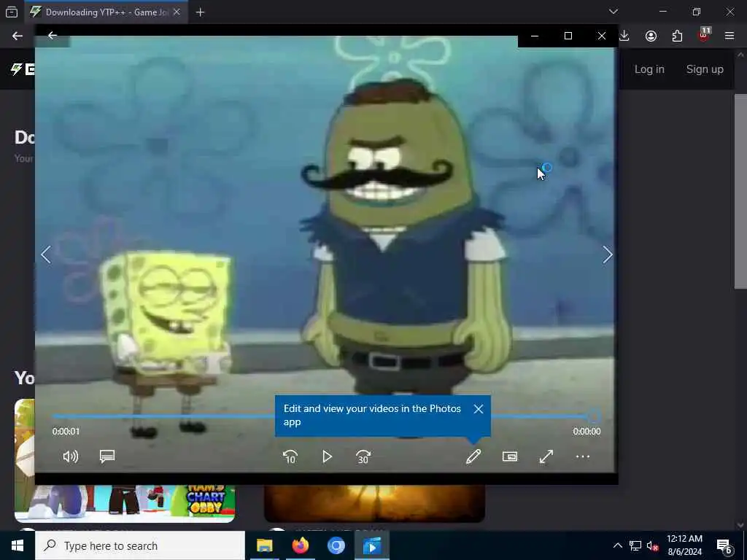Go to the next video with right chevron

tap(608, 254)
